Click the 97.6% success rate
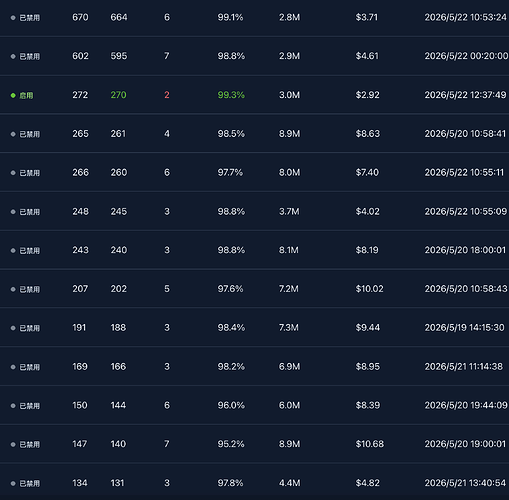509x500 pixels. [x=230, y=289]
